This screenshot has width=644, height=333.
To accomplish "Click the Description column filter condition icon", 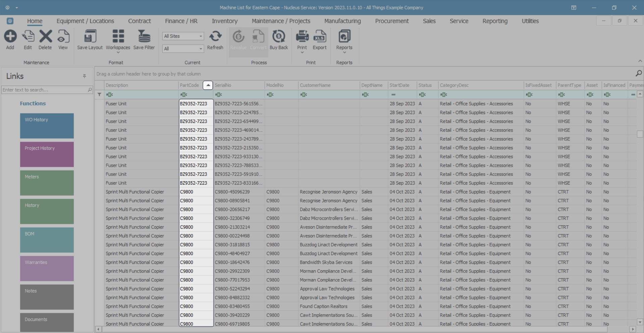I will tap(110, 95).
